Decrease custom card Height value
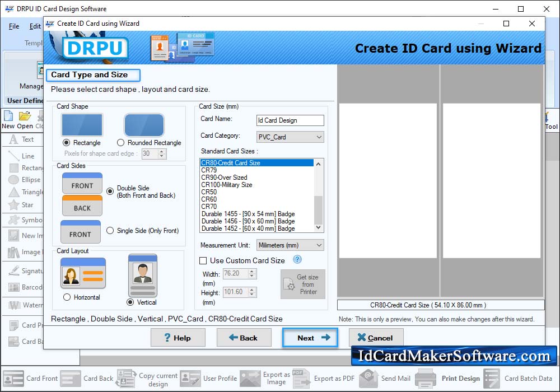The image size is (560, 392). tap(252, 295)
